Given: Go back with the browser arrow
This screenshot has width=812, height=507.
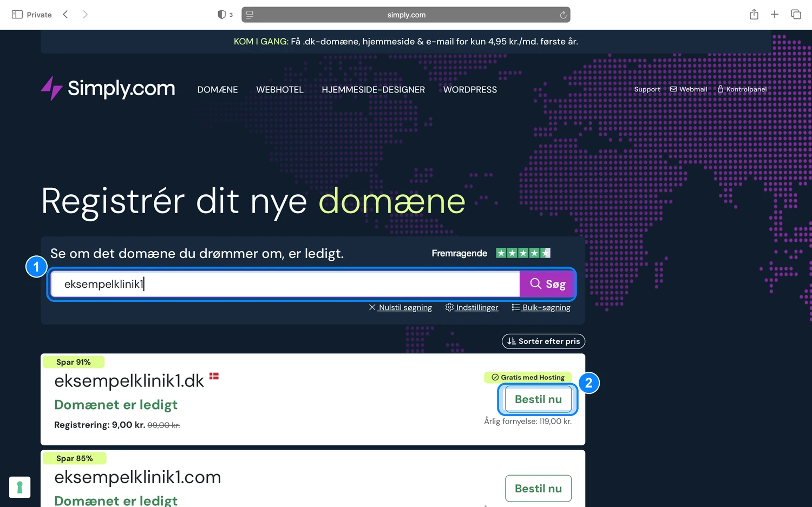Looking at the screenshot, I should 66,15.
